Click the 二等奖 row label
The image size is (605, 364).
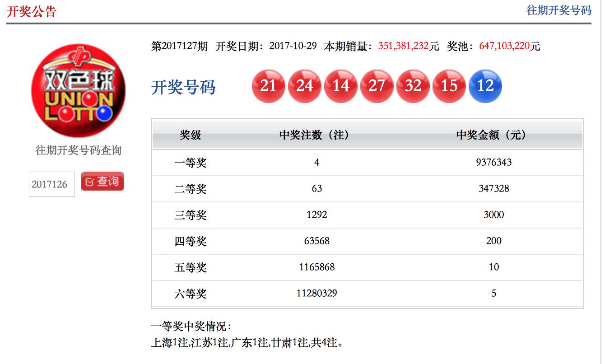pos(191,189)
